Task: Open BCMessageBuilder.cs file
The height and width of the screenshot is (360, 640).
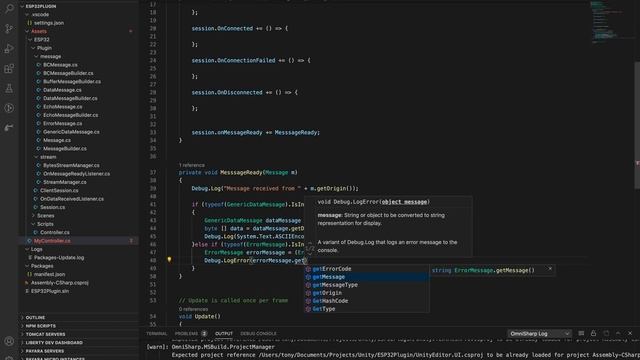Action: point(68,73)
